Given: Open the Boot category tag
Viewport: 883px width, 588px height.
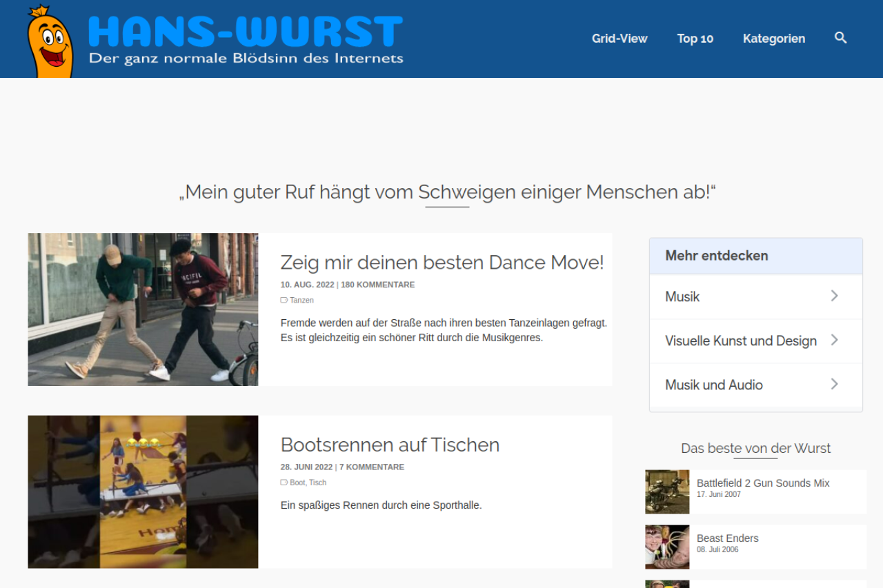Looking at the screenshot, I should click(x=297, y=483).
